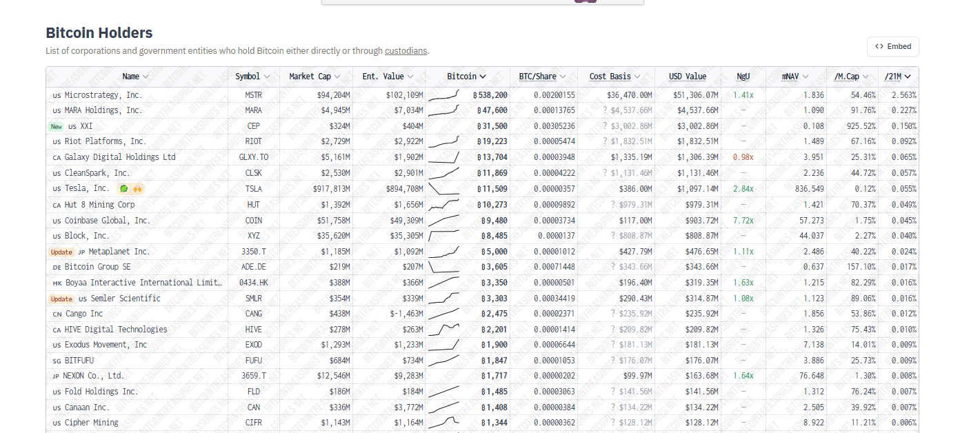Open Hut 8 Mining Corp entry

coord(99,204)
